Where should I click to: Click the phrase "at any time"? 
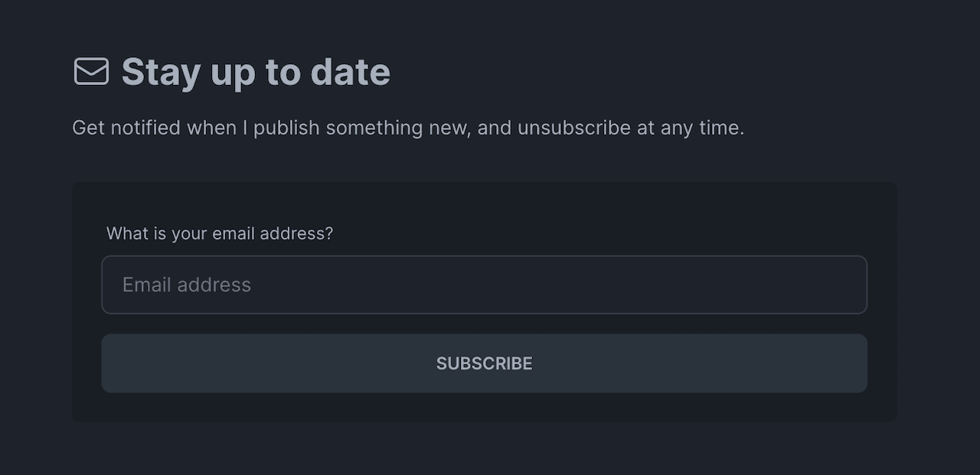pos(691,128)
